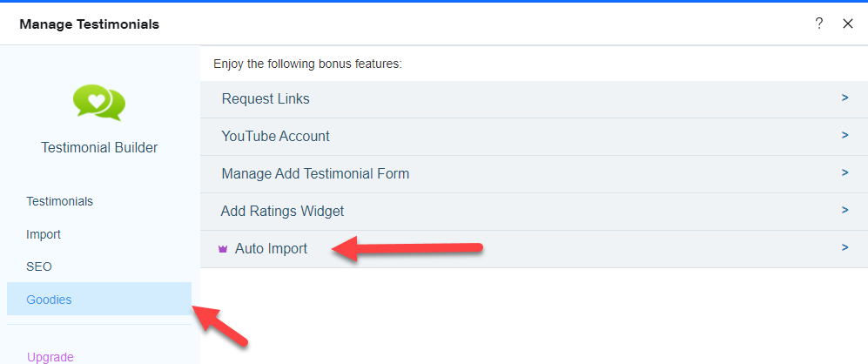Open the YouTube Account feature row
The image size is (868, 364).
(534, 137)
